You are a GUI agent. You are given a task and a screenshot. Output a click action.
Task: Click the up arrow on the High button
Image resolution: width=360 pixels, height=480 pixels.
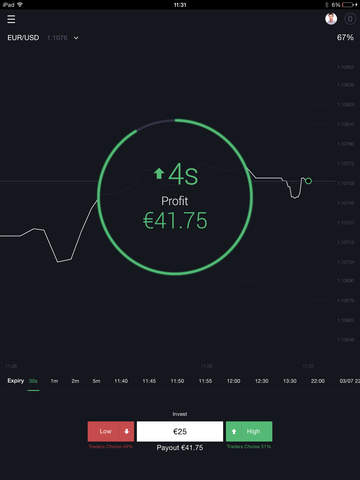click(x=234, y=431)
